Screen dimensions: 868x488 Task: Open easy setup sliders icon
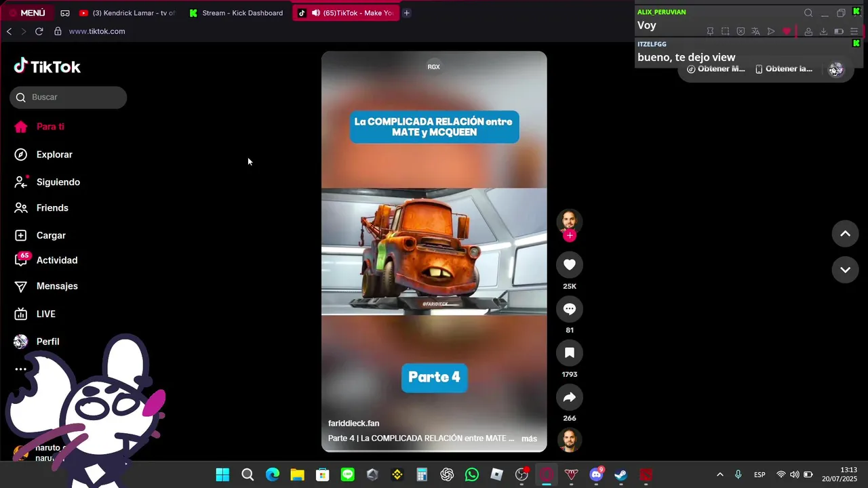854,31
